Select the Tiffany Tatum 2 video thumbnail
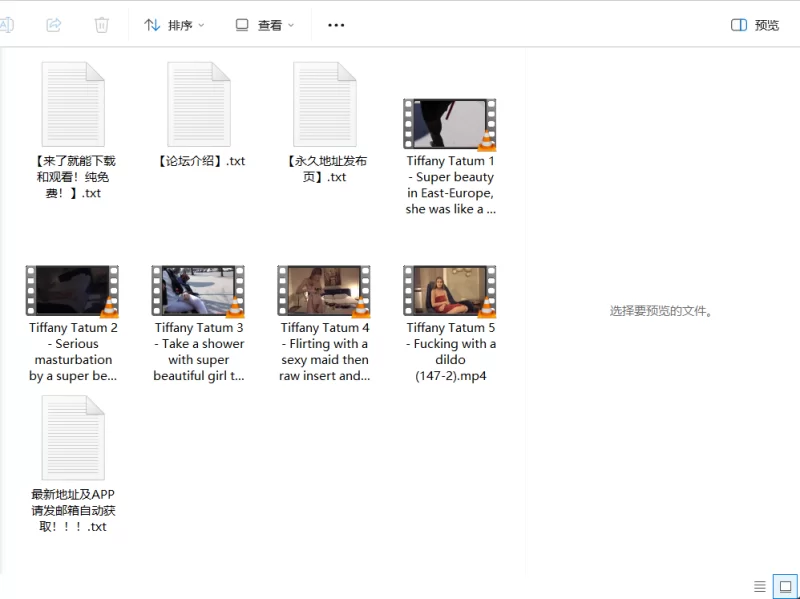The width and height of the screenshot is (800, 599). coord(72,291)
